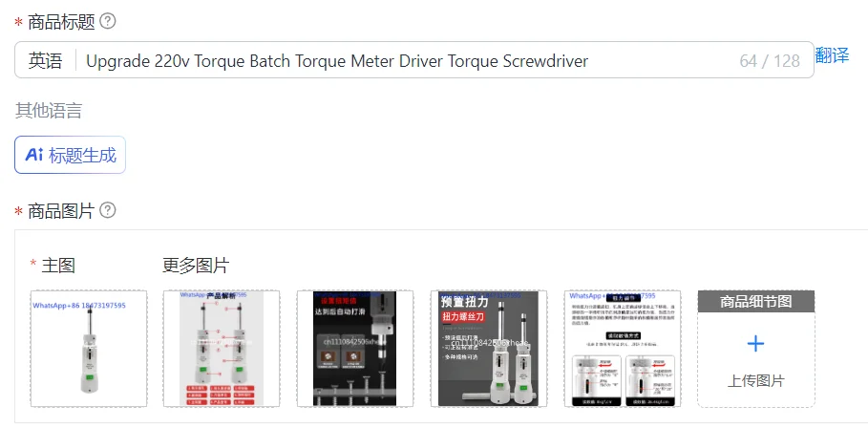Viewport: 868px width, 428px height.
Task: Click the 商品细节图 header label
Action: click(756, 302)
